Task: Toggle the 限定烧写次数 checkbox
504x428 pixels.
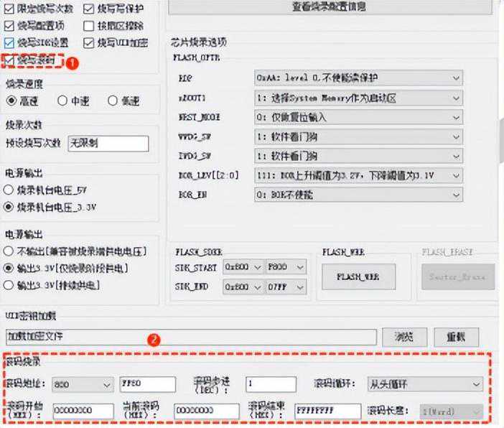Action: pos(9,9)
